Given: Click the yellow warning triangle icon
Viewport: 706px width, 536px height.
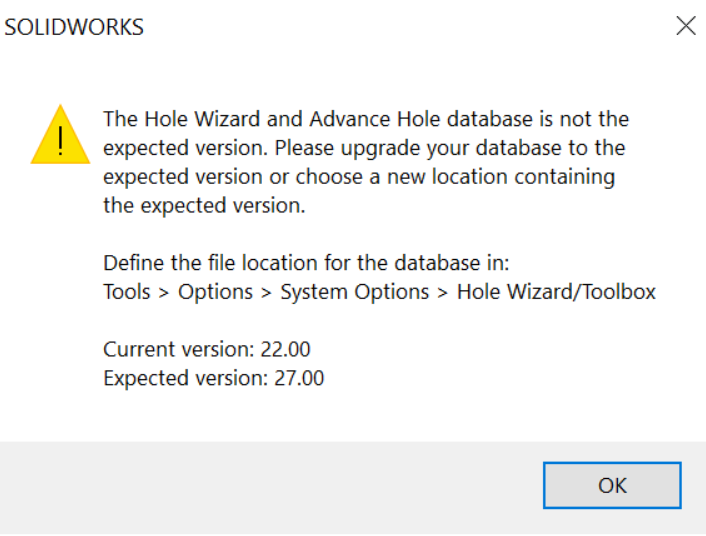Looking at the screenshot, I should coord(61,135).
